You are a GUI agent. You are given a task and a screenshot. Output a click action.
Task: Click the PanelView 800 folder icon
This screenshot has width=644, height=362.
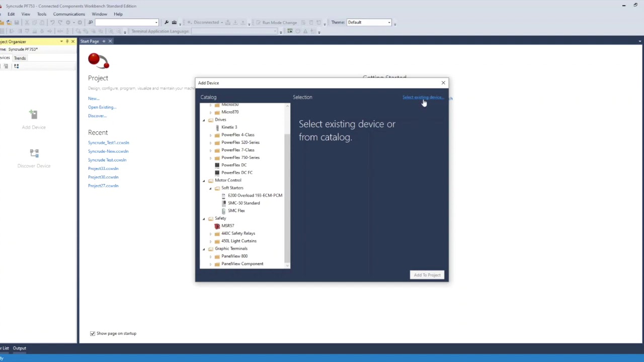coord(217,256)
